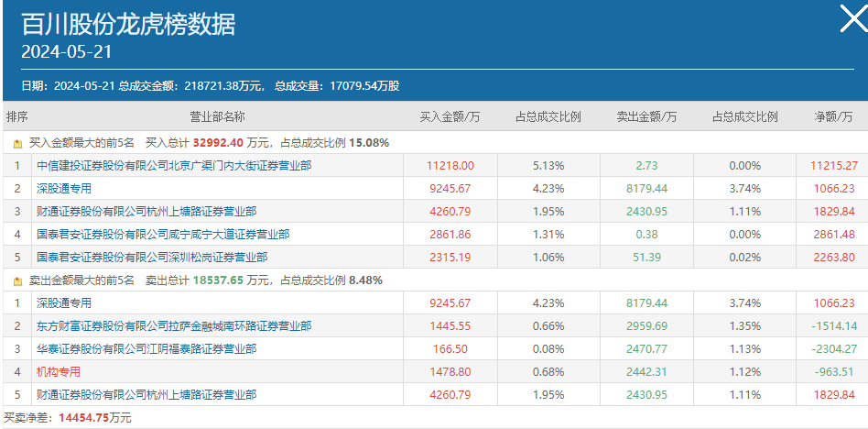This screenshot has height=429, width=868.
Task: Select the 买卖净差 value 14454.75
Action: point(81,418)
